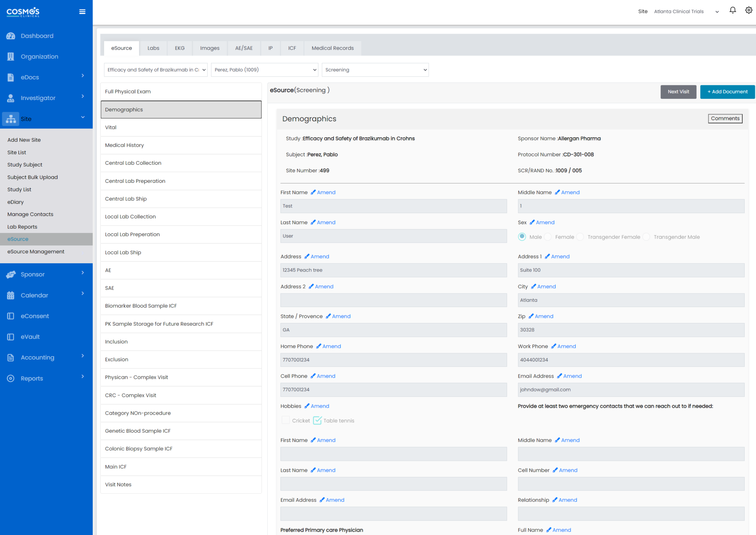Click the Add Document button
Screen dimensions: 756x535
click(727, 92)
